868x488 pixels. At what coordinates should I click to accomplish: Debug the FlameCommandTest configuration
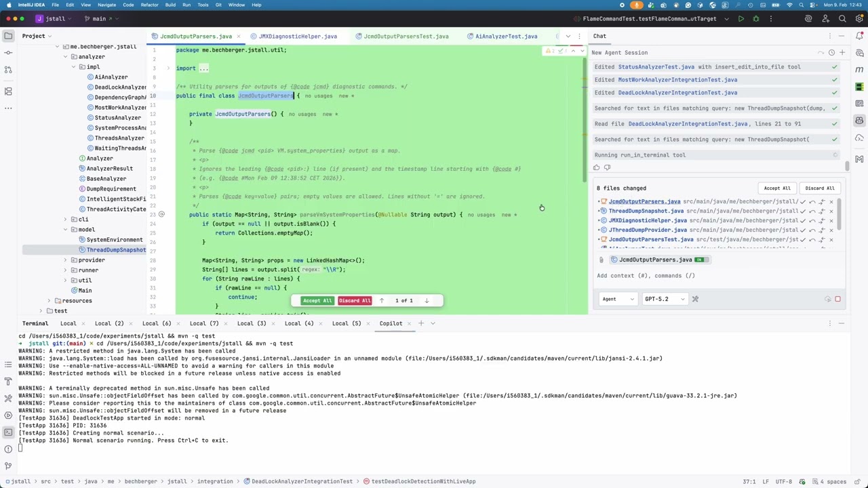coord(756,19)
